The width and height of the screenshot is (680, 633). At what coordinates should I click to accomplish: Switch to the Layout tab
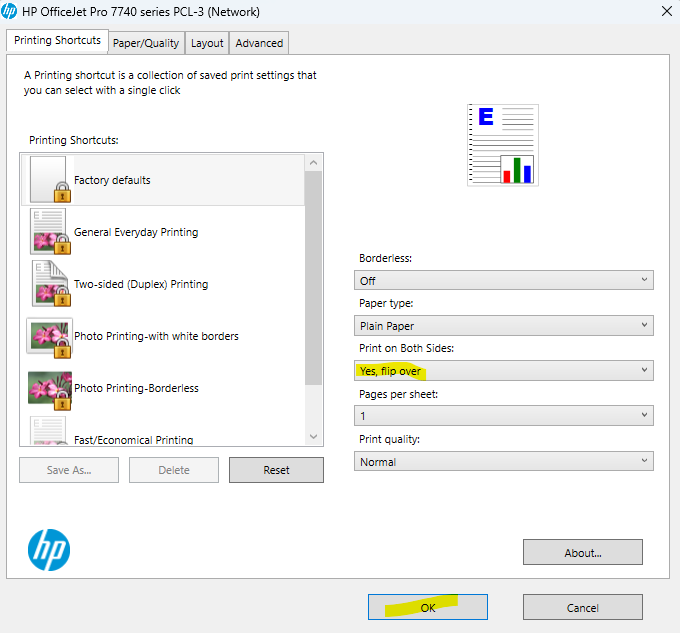pos(207,43)
